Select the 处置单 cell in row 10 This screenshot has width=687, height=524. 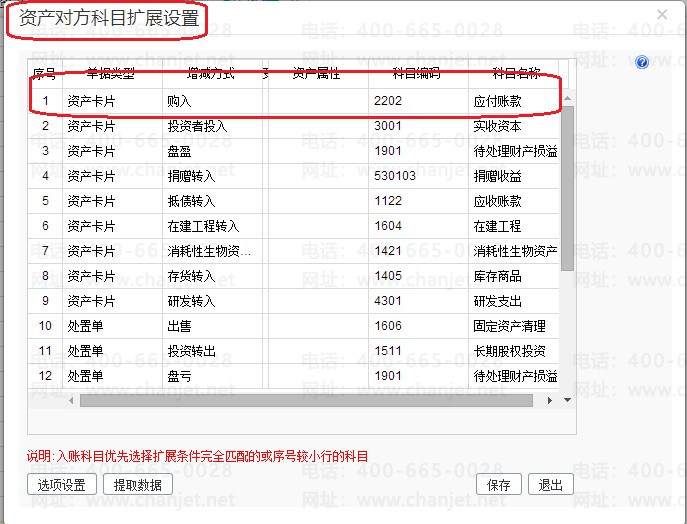112,326
